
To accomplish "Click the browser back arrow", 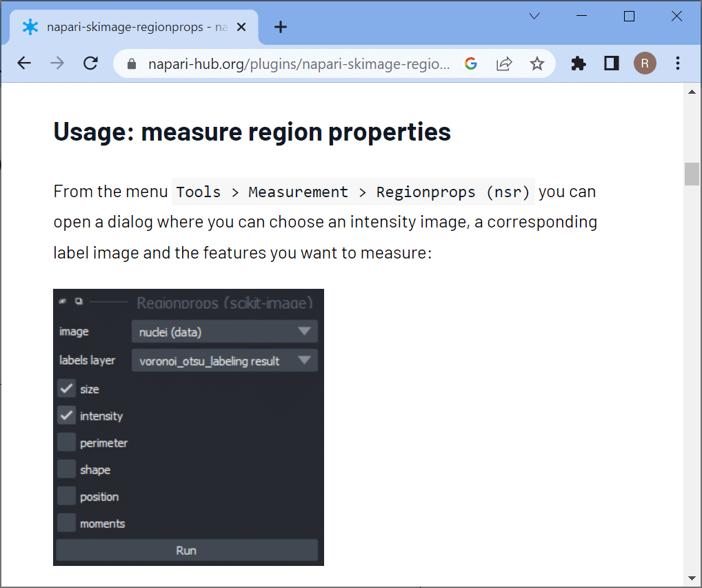I will pos(24,63).
